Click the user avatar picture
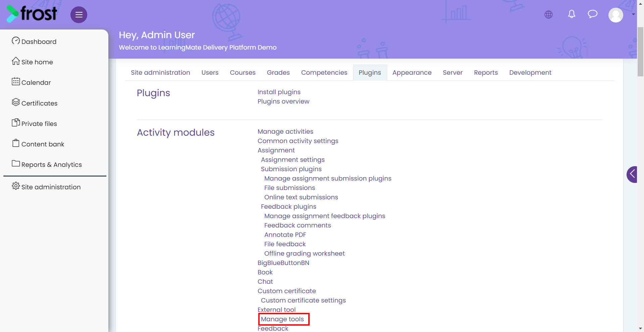The width and height of the screenshot is (644, 332). [x=616, y=15]
